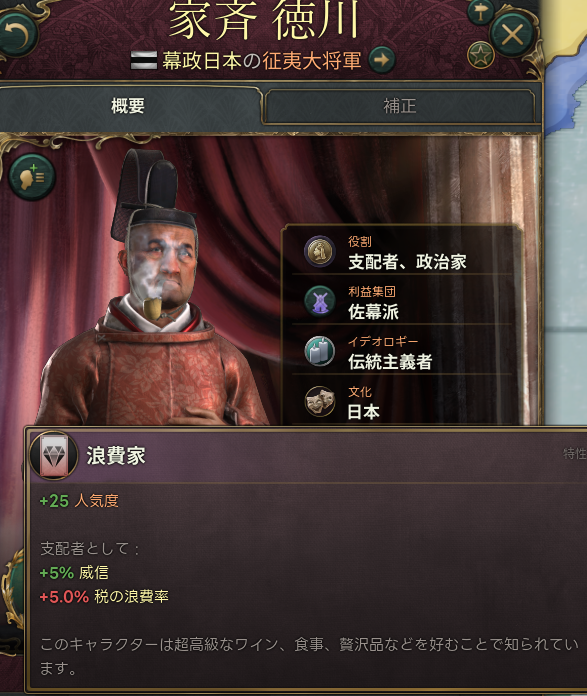Click the 征夷大将軍 title link
This screenshot has width=587, height=696.
point(312,60)
